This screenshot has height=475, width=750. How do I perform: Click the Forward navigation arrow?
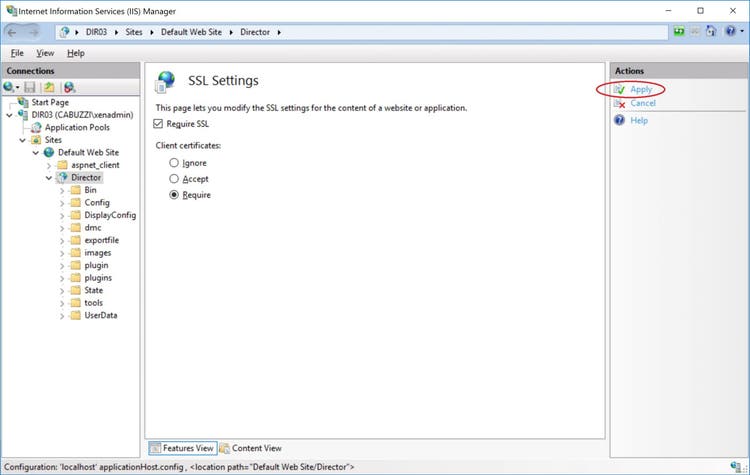[x=33, y=33]
